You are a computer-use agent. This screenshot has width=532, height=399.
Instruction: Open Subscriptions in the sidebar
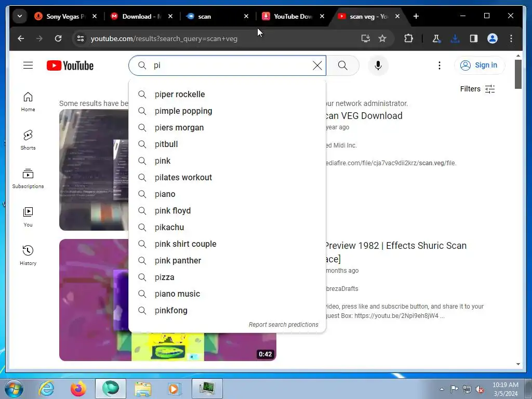(x=28, y=179)
